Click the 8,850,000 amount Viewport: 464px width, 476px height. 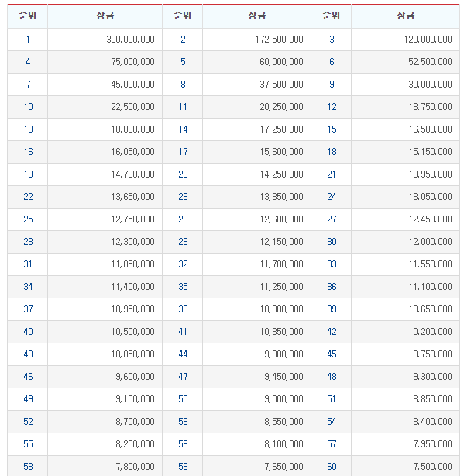click(432, 399)
